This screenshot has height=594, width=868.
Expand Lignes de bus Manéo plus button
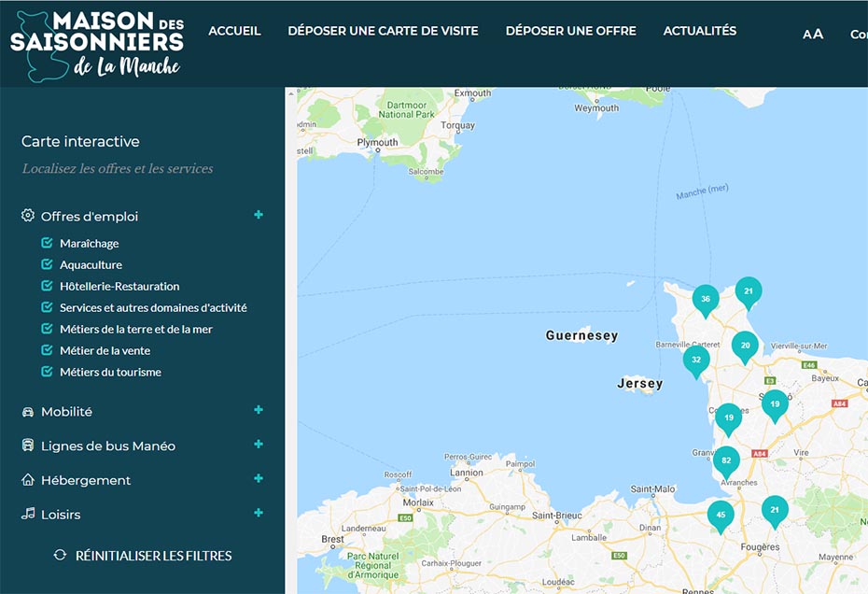(x=259, y=444)
